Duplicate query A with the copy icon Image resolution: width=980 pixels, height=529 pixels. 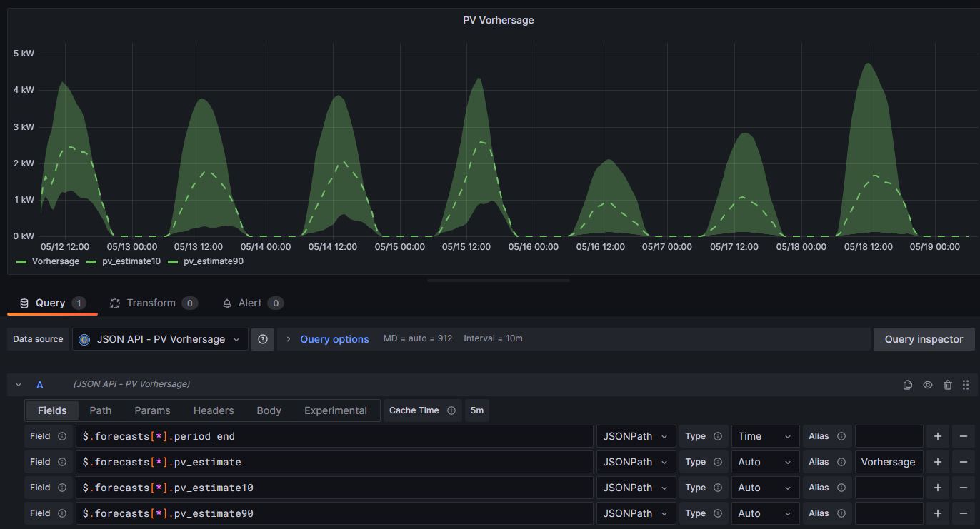pyautogui.click(x=908, y=385)
